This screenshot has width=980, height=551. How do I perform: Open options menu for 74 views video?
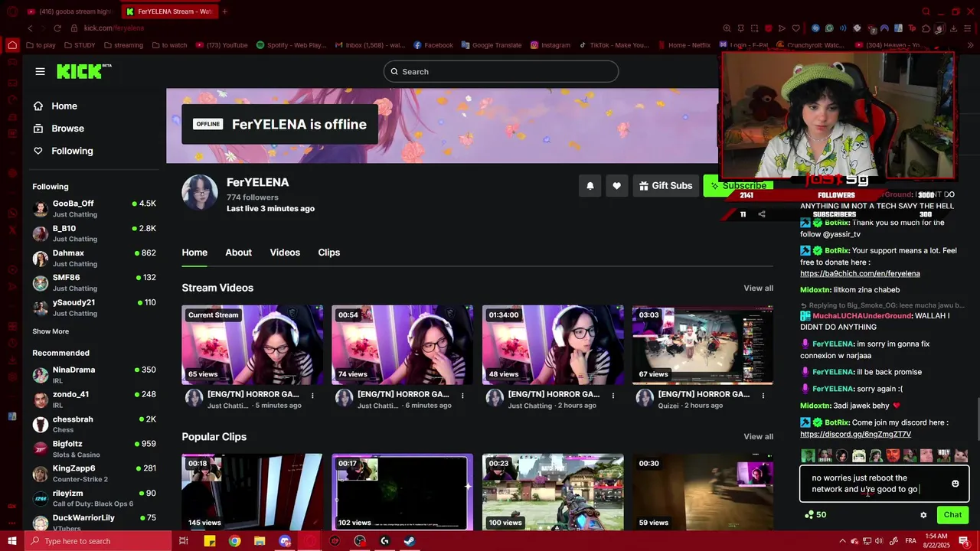pos(462,395)
